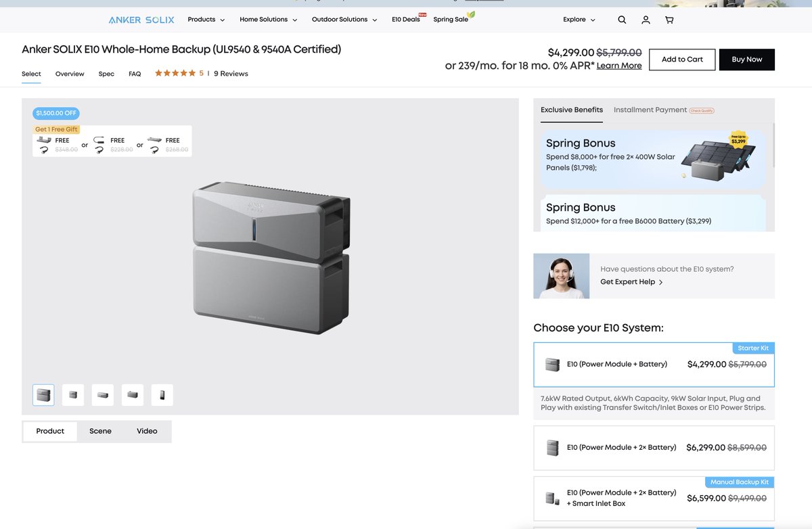This screenshot has width=812, height=529.
Task: Click the customer support agent photo
Action: pos(561,276)
